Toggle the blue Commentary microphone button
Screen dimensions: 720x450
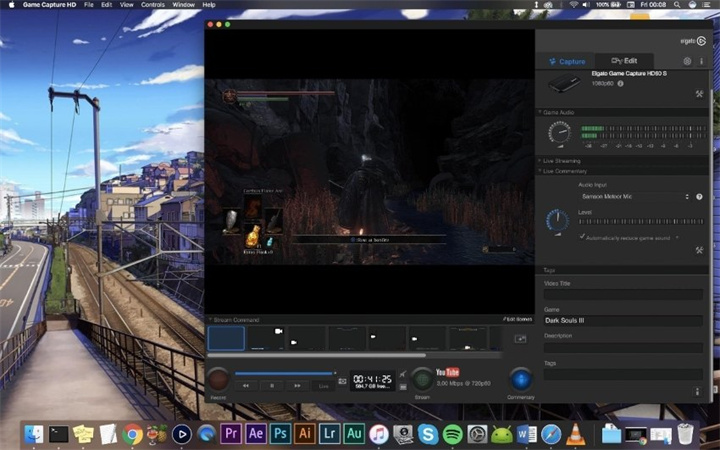[521, 380]
